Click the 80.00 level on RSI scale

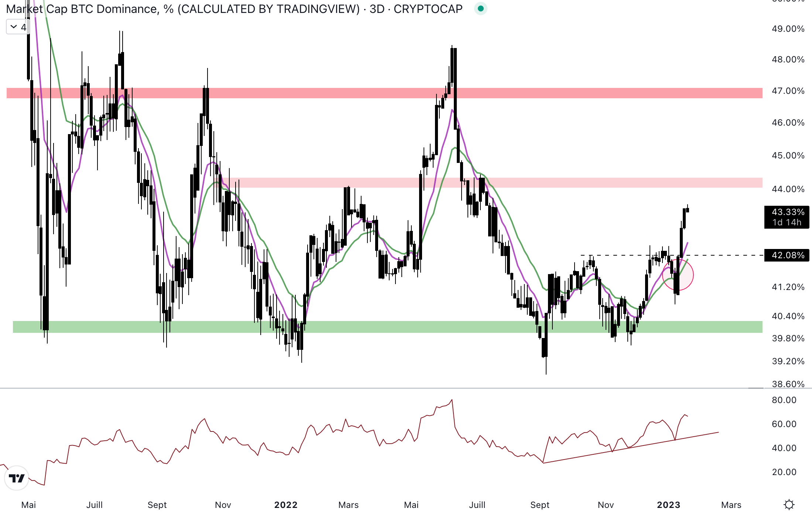click(x=784, y=400)
